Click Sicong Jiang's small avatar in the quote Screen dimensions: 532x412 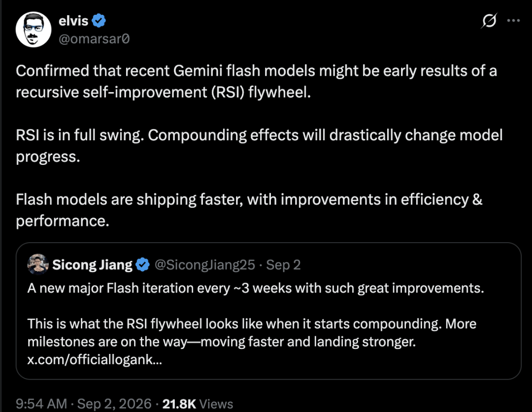point(37,264)
